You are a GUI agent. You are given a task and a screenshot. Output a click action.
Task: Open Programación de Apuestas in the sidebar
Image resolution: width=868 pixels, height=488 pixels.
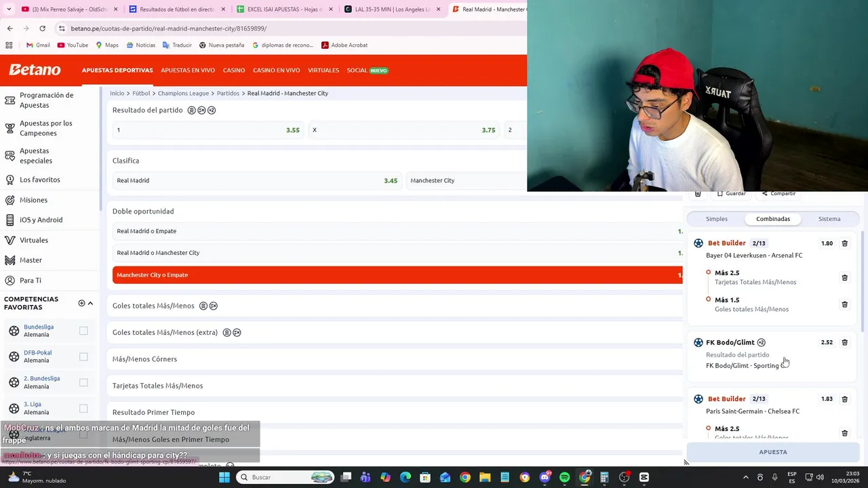coord(46,100)
